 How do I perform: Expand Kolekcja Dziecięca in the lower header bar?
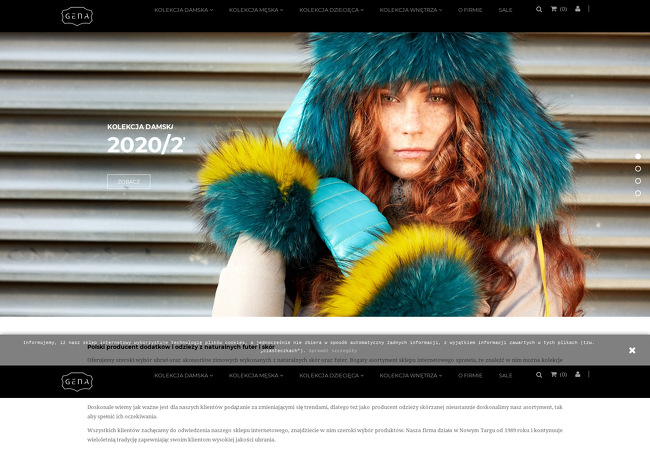pyautogui.click(x=332, y=375)
